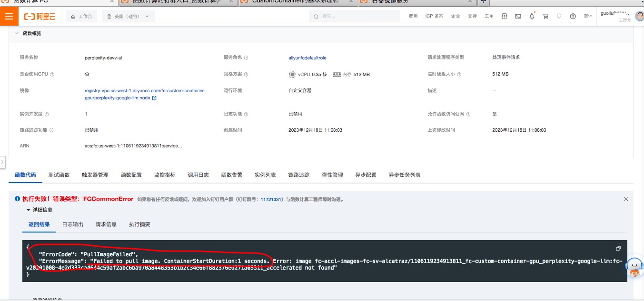This screenshot has height=301, width=644.
Task: Click the ARN value text
Action: (133, 146)
